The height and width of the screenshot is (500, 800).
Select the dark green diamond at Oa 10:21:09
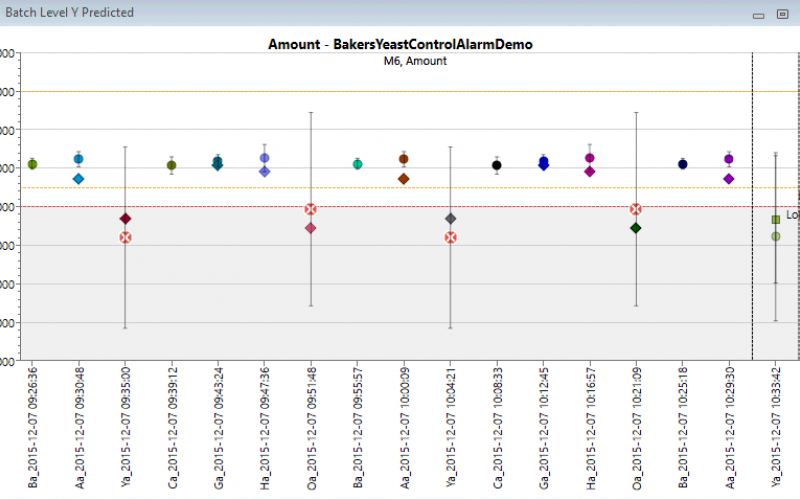point(636,228)
